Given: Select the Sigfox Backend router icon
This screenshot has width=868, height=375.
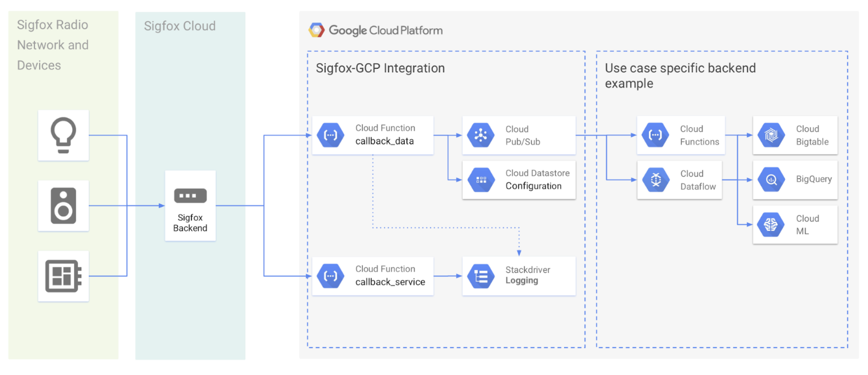Looking at the screenshot, I should pos(190,196).
